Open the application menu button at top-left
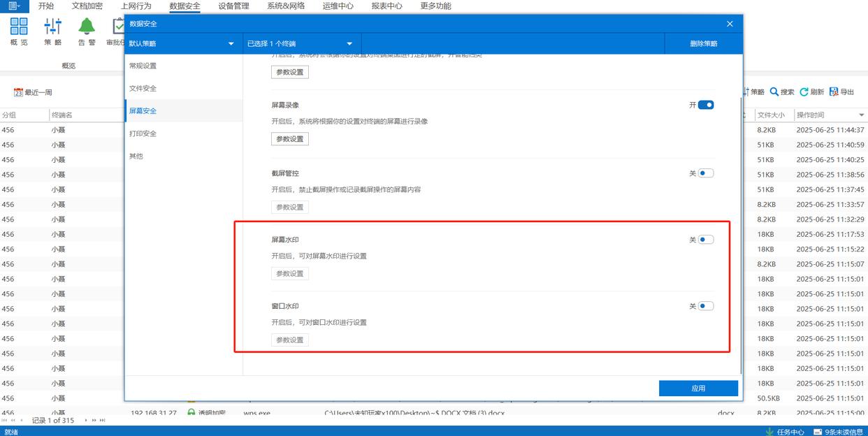Image resolution: width=868 pixels, height=436 pixels. (14, 6)
